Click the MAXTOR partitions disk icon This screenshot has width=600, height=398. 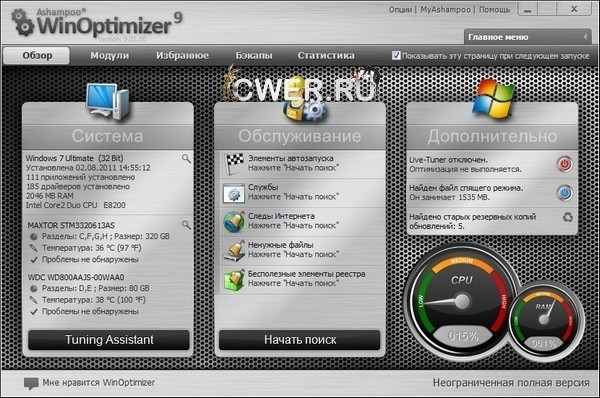pos(34,237)
